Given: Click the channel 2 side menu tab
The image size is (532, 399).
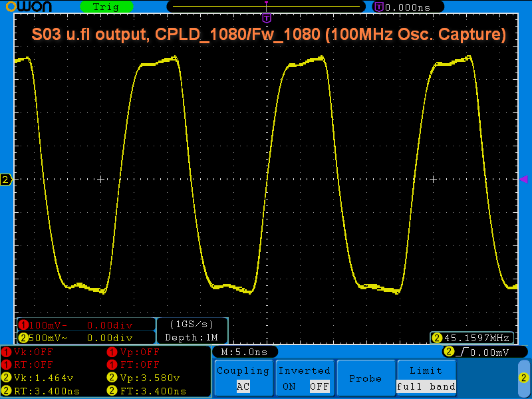Looking at the screenshot, I should [x=524, y=378].
